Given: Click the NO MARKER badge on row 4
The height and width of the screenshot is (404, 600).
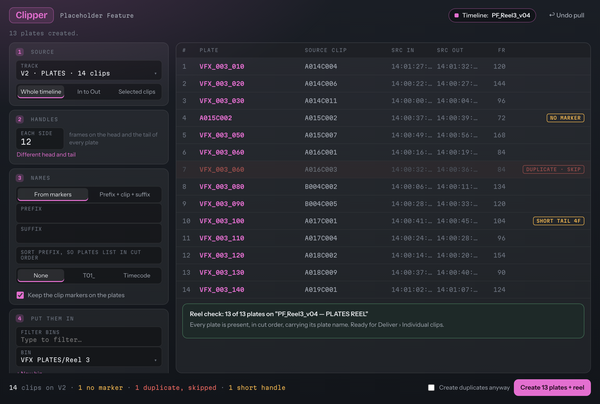Looking at the screenshot, I should (x=565, y=118).
